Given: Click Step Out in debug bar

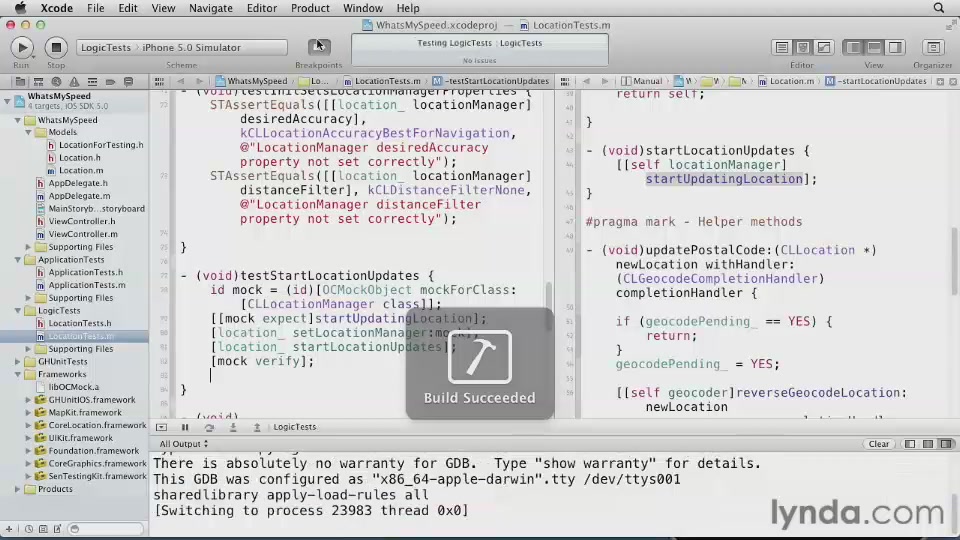Looking at the screenshot, I should pyautogui.click(x=257, y=427).
